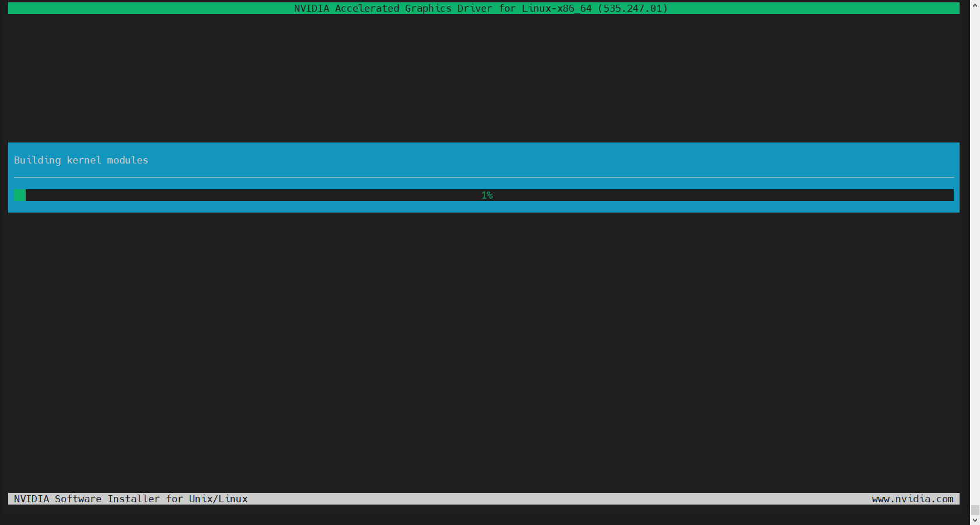Click "Unix/Linux" in the footer bar
The height and width of the screenshot is (525, 980).
tap(218, 499)
